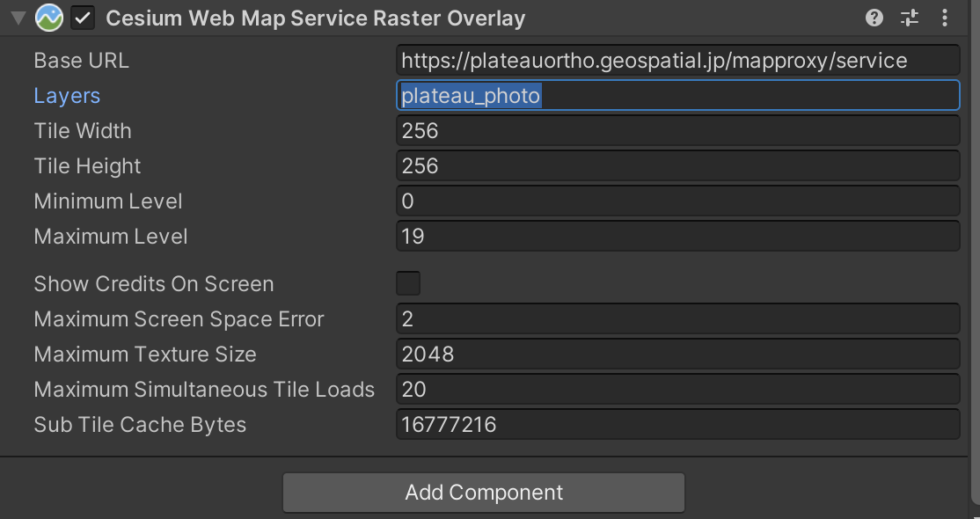The height and width of the screenshot is (519, 980).
Task: Select the Tile Width value field
Action: point(678,131)
